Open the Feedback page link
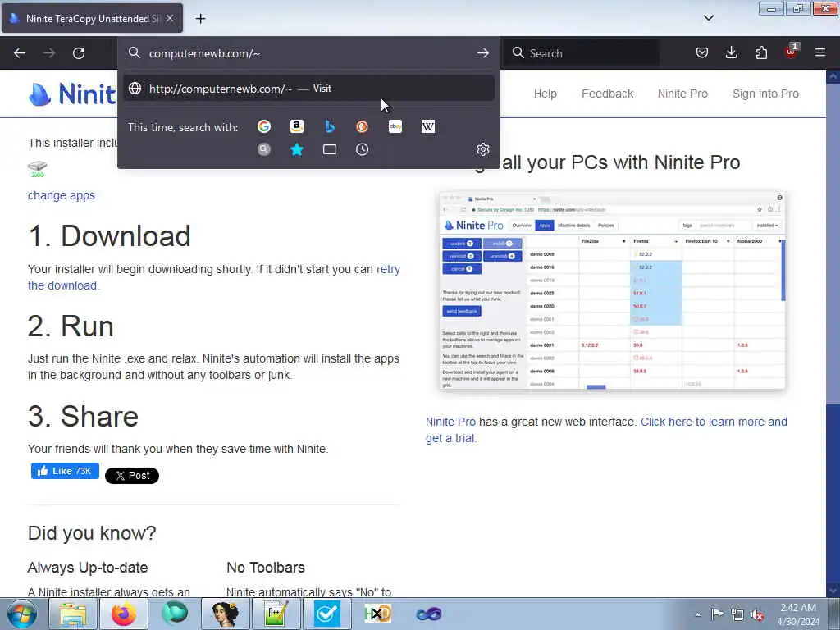The height and width of the screenshot is (630, 840). point(608,94)
